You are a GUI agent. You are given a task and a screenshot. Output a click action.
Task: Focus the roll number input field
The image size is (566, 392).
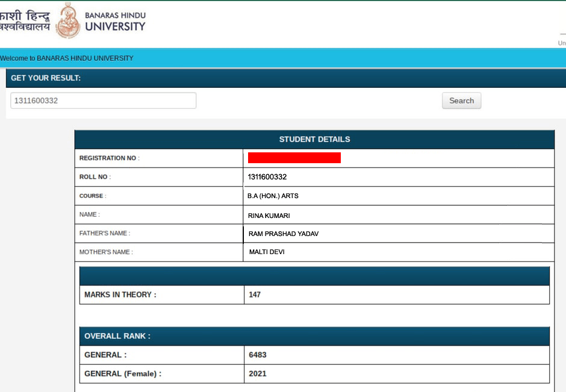point(103,101)
